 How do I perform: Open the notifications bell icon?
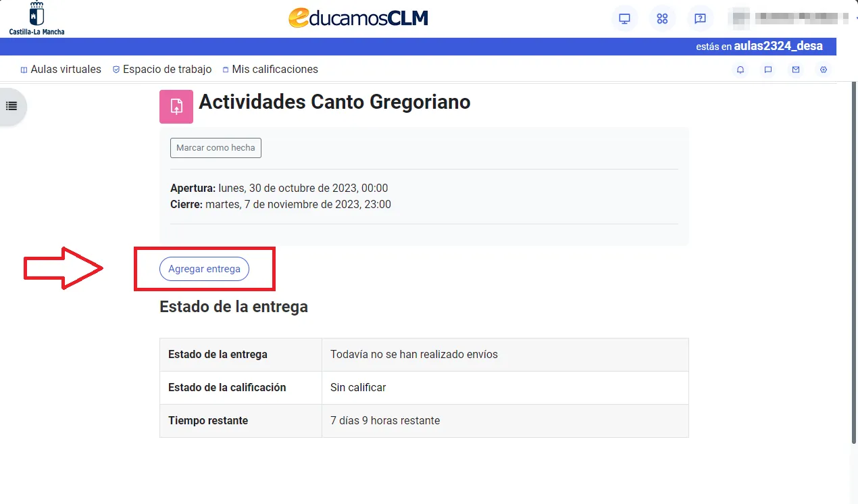coord(740,70)
